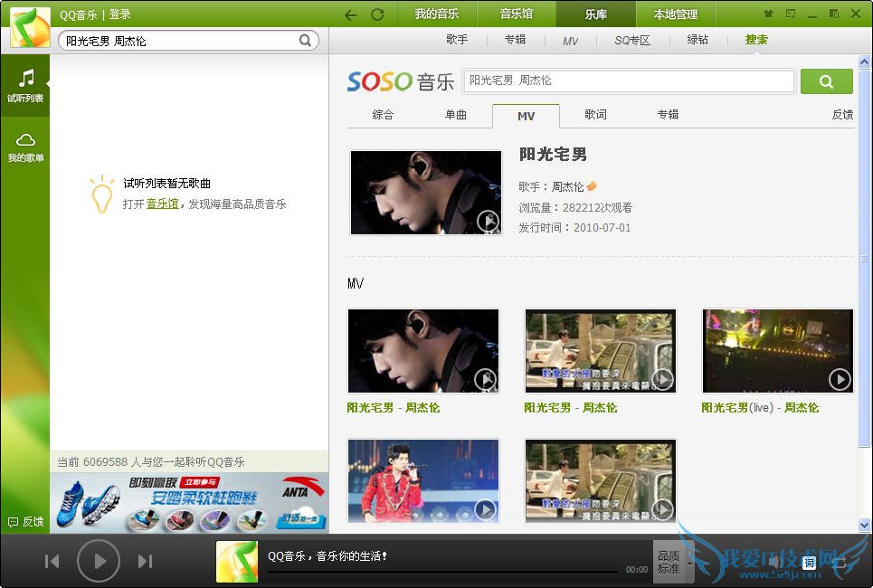This screenshot has height=588, width=873.
Task: Click the 反馈 link in search results
Action: pos(842,115)
